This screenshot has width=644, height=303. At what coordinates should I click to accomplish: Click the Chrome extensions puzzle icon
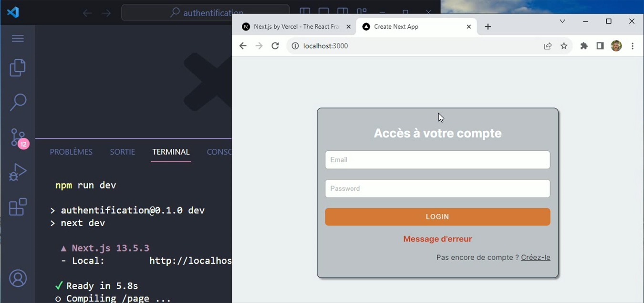[583, 45]
